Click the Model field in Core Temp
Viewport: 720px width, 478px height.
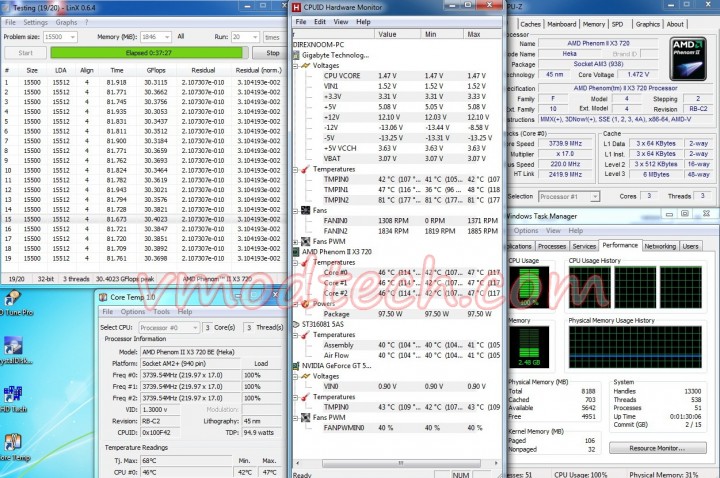click(x=210, y=352)
